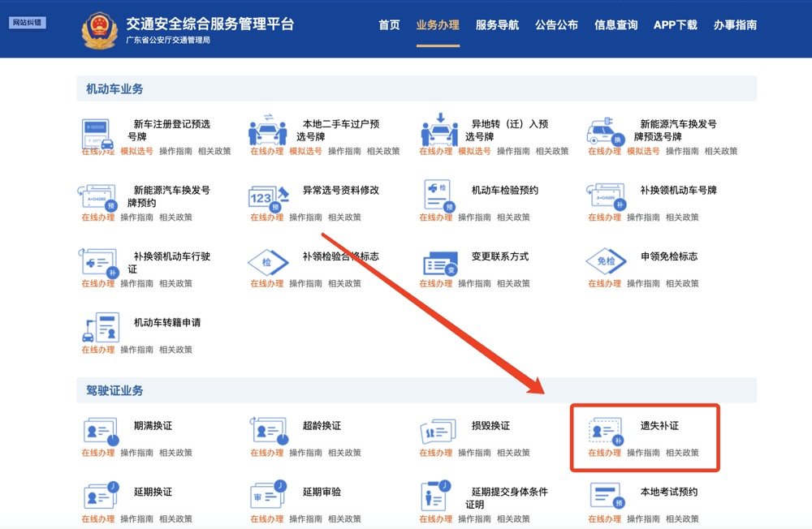Viewport: 812px width, 529px height.
Task: Click the 申领免检标志 diamond icon
Action: 607,262
